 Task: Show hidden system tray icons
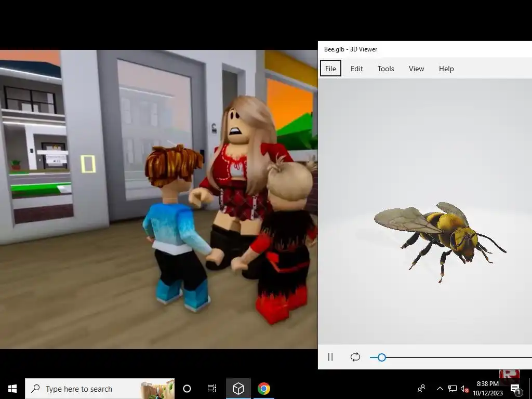click(x=440, y=389)
